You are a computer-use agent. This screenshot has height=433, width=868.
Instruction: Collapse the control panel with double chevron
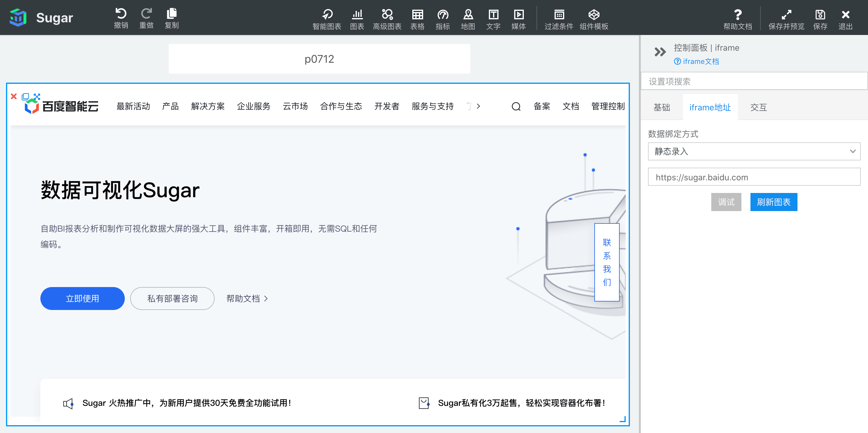point(660,52)
